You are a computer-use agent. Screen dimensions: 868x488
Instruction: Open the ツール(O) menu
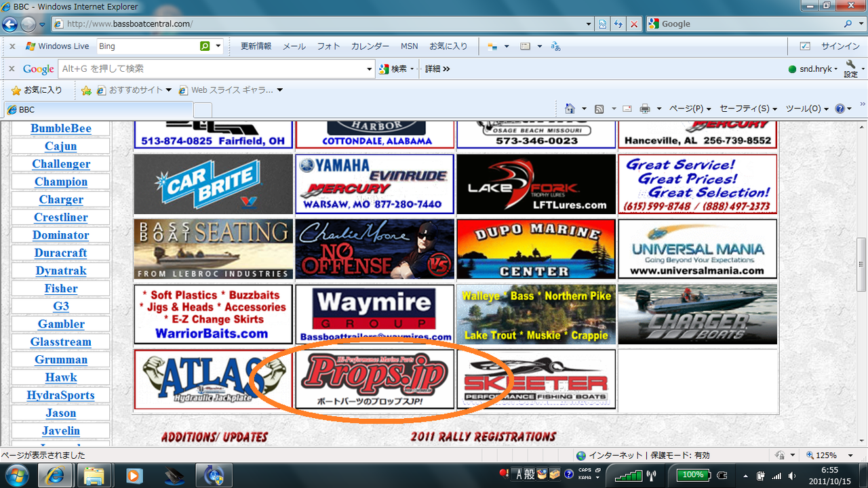pyautogui.click(x=807, y=108)
